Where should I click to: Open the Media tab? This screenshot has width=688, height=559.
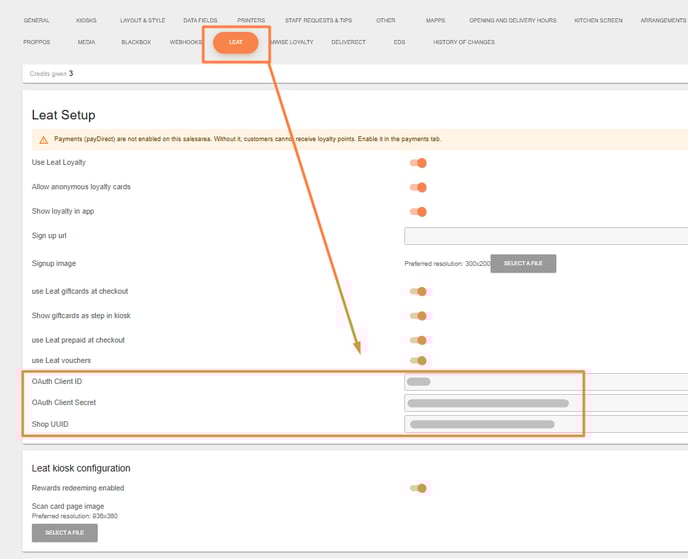point(86,42)
